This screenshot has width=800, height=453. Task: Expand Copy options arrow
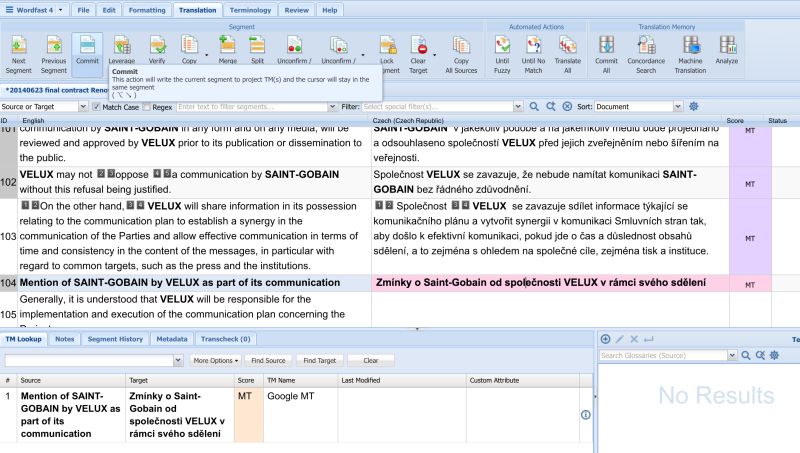coord(207,55)
